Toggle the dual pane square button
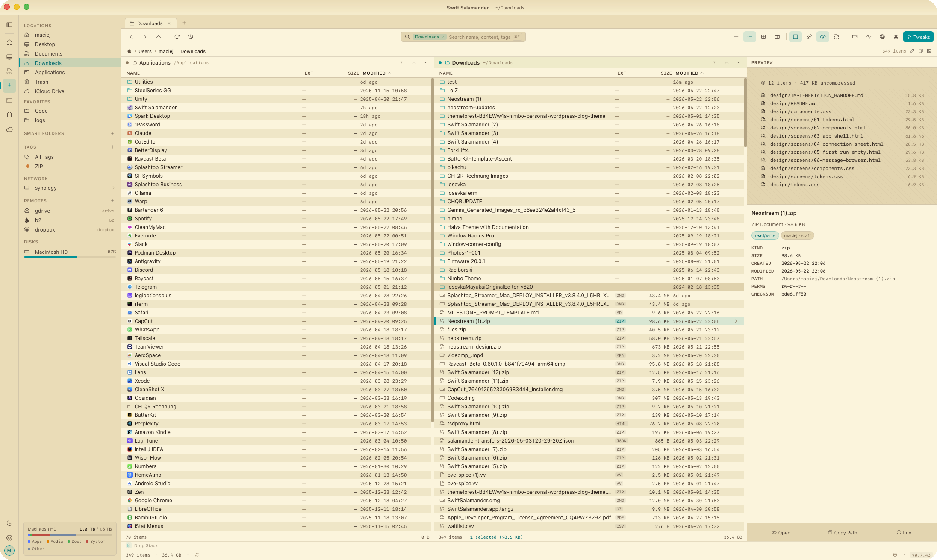This screenshot has height=560, width=937. [x=796, y=37]
